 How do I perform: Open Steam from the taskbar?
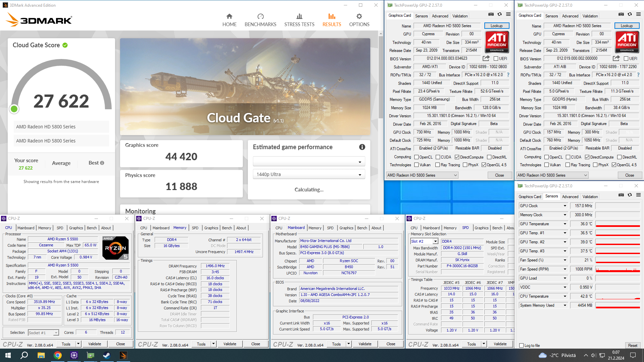(107, 355)
